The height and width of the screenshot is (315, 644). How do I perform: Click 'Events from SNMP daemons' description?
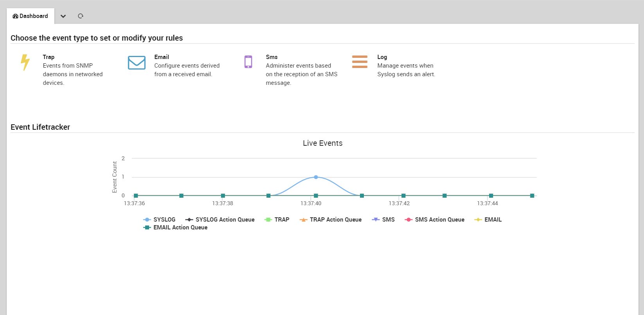[73, 74]
